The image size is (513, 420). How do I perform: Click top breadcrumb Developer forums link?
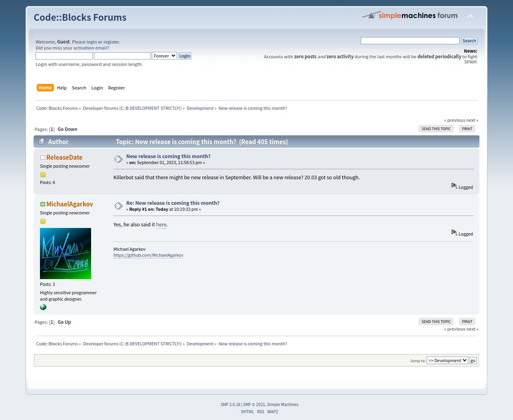point(132,108)
